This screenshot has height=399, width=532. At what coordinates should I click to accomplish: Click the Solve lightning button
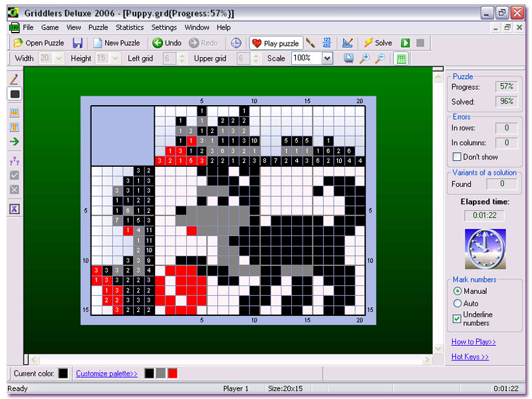[378, 43]
